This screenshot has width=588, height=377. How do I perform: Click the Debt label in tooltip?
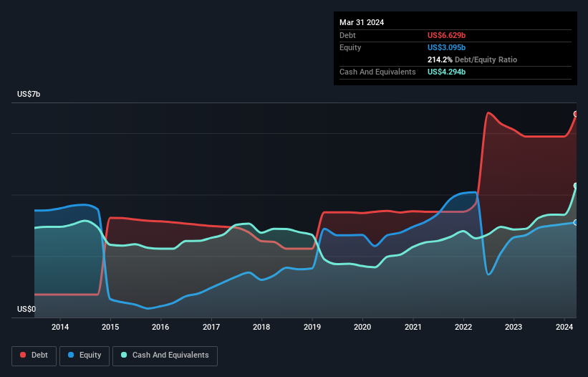(x=347, y=35)
